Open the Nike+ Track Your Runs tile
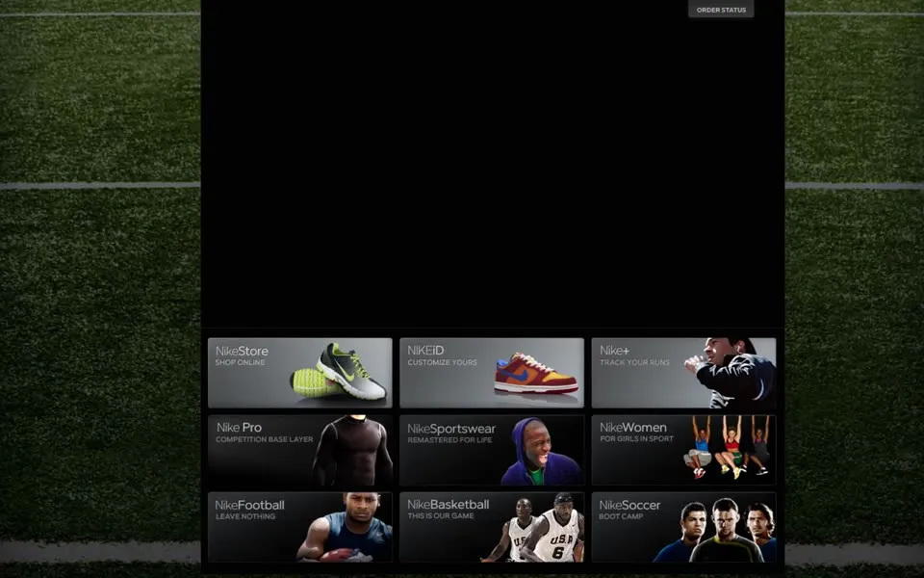 tap(683, 373)
